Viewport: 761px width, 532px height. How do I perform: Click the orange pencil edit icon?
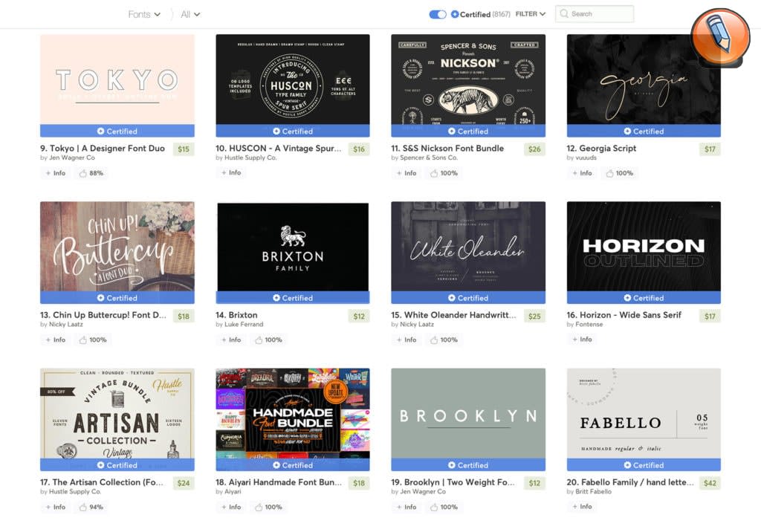click(x=720, y=37)
